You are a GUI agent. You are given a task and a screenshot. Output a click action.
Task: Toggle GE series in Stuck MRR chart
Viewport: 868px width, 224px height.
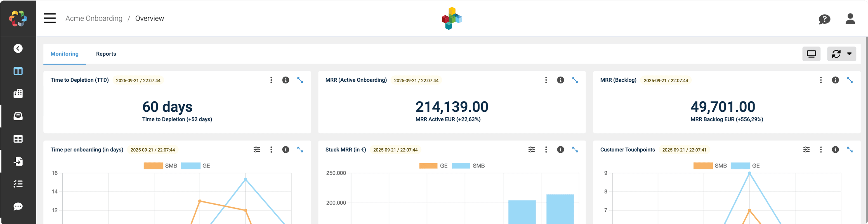pyautogui.click(x=433, y=166)
